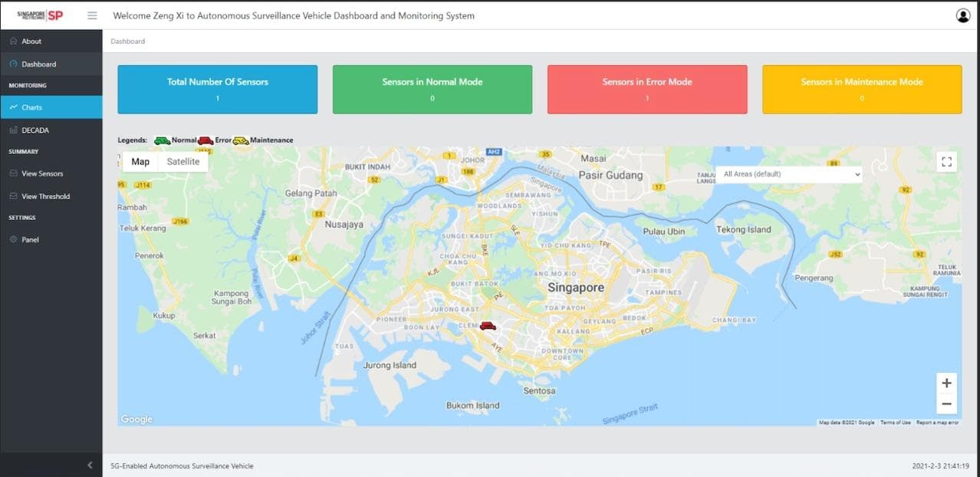Click the About info icon
The width and height of the screenshot is (980, 477).
pos(13,41)
